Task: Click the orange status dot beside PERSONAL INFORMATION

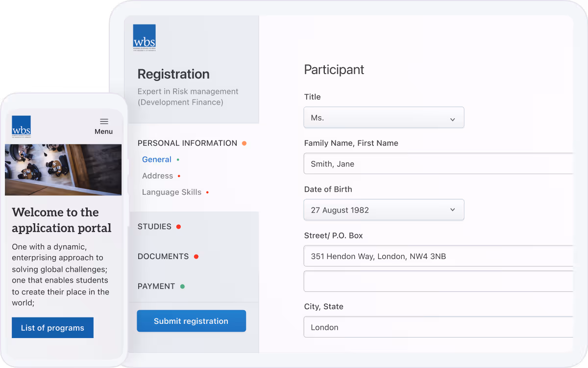Action: [244, 143]
